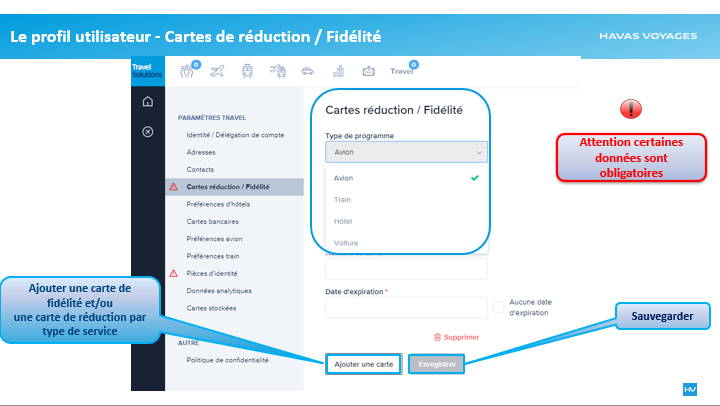Check the 'Aucune date d'expiration' checkbox
The image size is (720, 406).
(x=498, y=306)
